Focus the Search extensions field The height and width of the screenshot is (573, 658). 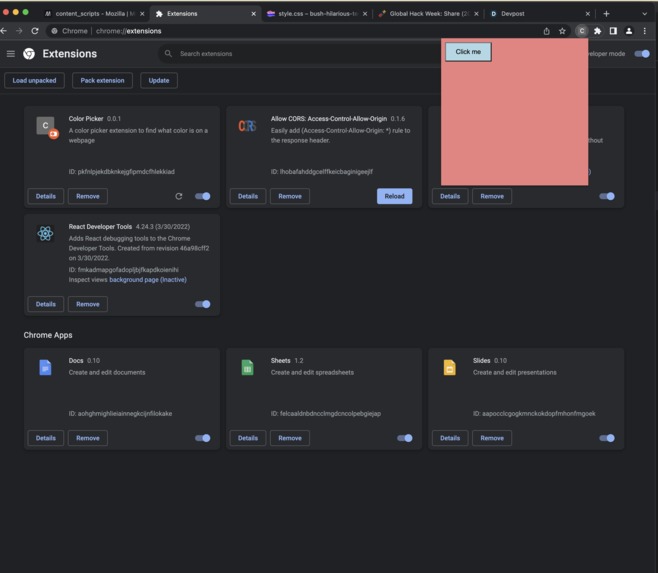(x=300, y=54)
